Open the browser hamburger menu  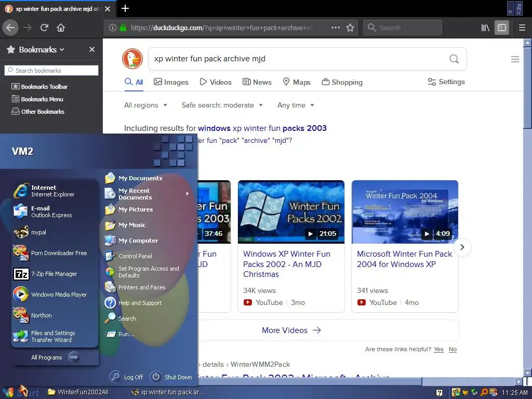point(522,28)
